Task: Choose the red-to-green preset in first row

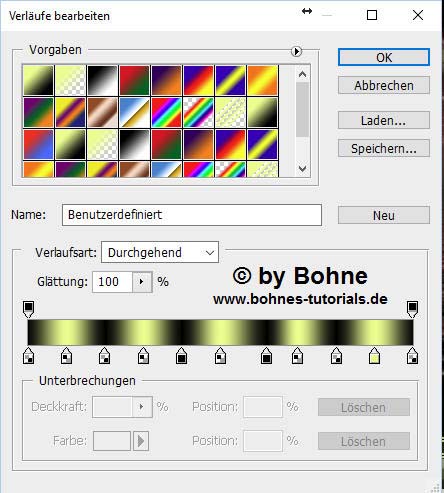Action: 134,80
